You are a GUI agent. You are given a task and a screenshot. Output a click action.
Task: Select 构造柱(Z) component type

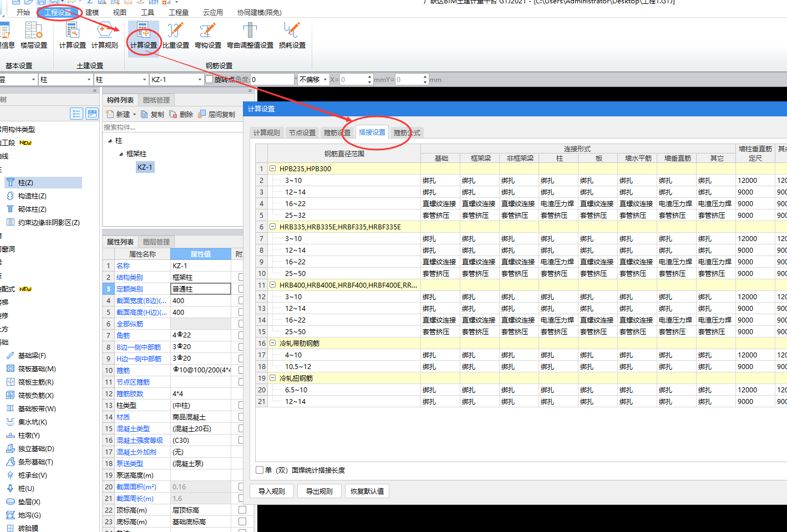32,196
